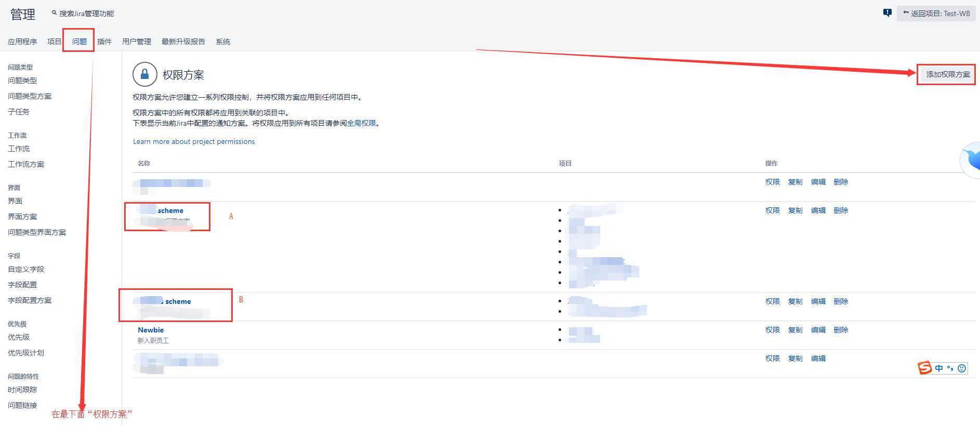The image size is (980, 426).
Task: Open 工作流 link in the sidebar
Action: coord(19,149)
